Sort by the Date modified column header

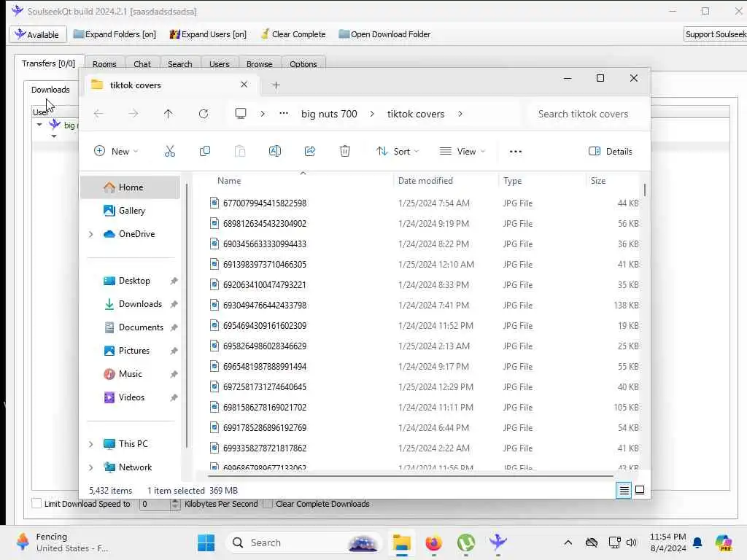click(425, 181)
